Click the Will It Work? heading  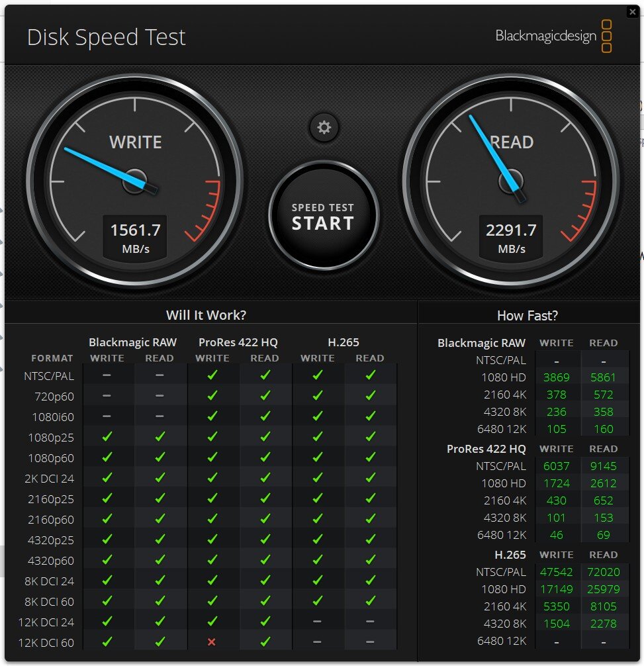206,315
